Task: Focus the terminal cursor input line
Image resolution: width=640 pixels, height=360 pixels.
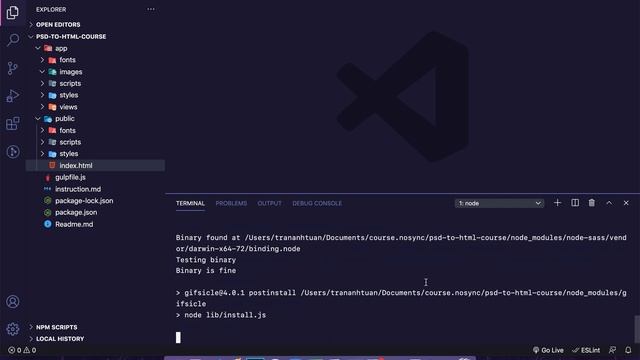Action: click(x=178, y=337)
